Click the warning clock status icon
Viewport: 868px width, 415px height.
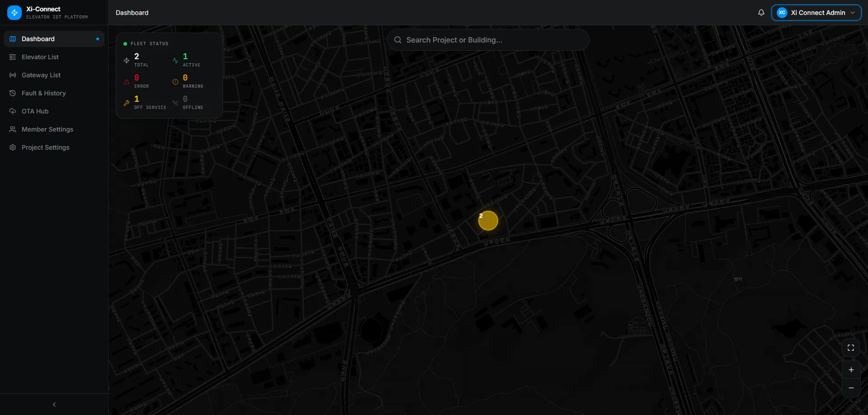tap(175, 82)
